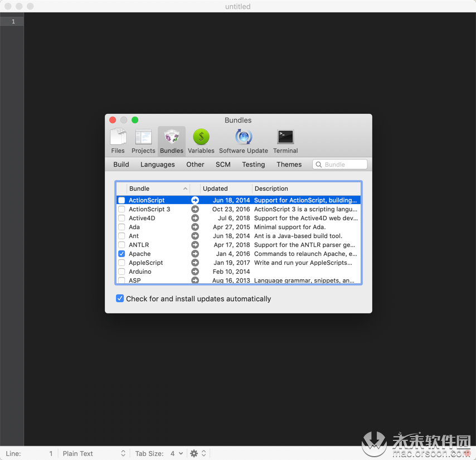Click the arrow icon for ActionScript bundle
The image size is (476, 460).
pos(195,200)
